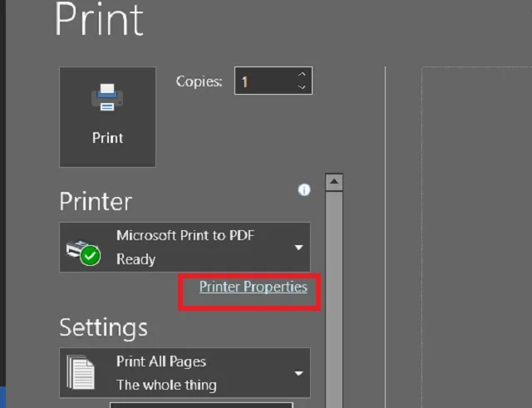Open the Printer Properties link
Screen dimensions: 532x408
point(253,287)
